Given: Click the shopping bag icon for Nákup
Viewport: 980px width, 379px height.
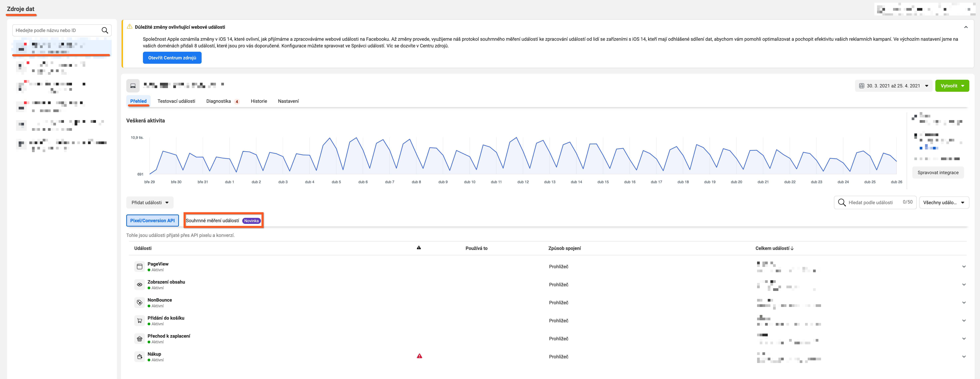Looking at the screenshot, I should tap(140, 356).
